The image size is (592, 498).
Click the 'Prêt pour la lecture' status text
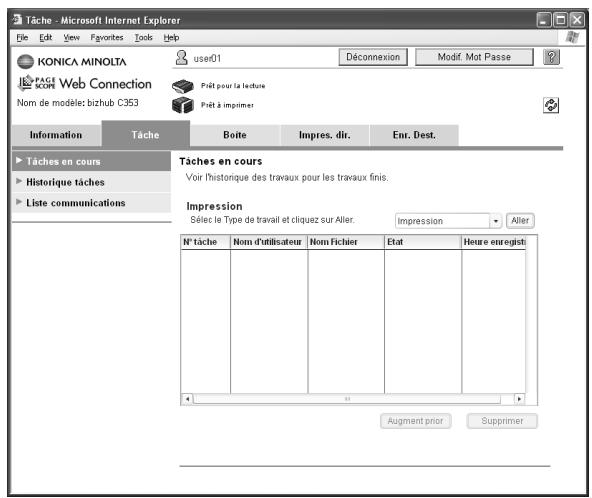point(233,86)
